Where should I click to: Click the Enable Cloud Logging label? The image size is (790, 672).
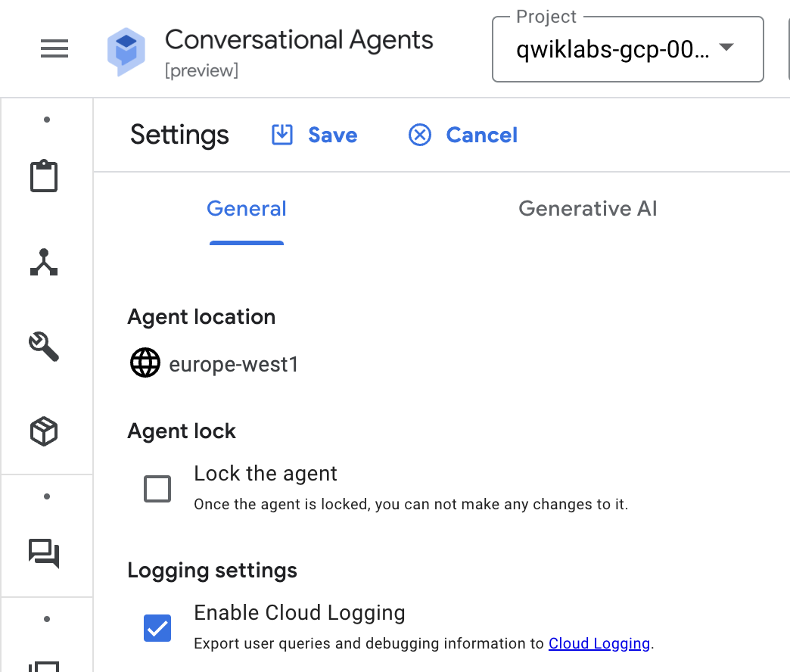pyautogui.click(x=299, y=612)
